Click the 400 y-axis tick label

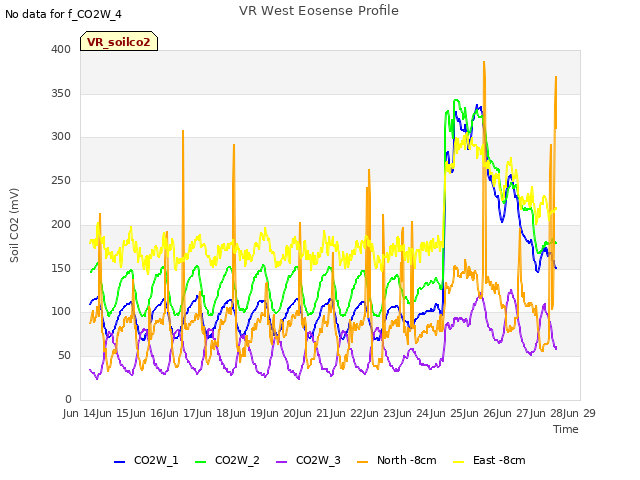point(61,49)
